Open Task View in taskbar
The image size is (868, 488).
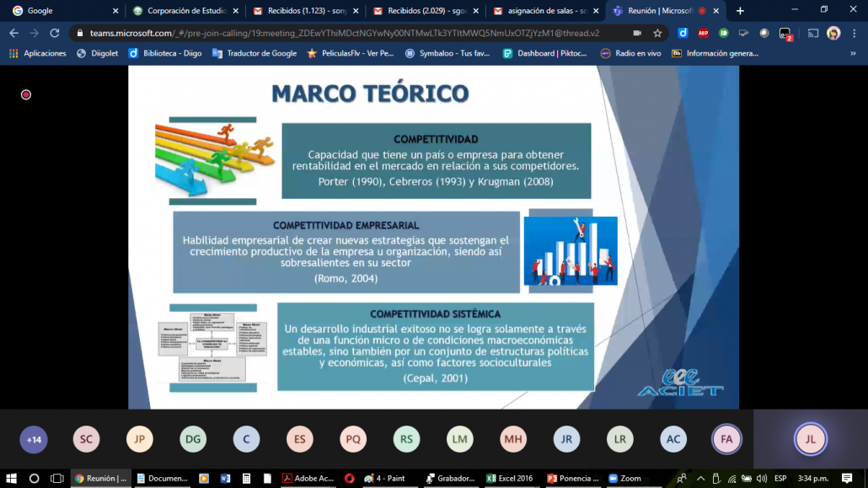tap(57, 479)
